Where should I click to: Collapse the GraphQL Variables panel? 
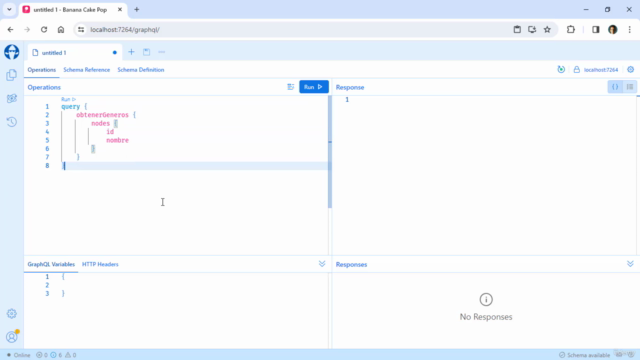pyautogui.click(x=322, y=264)
